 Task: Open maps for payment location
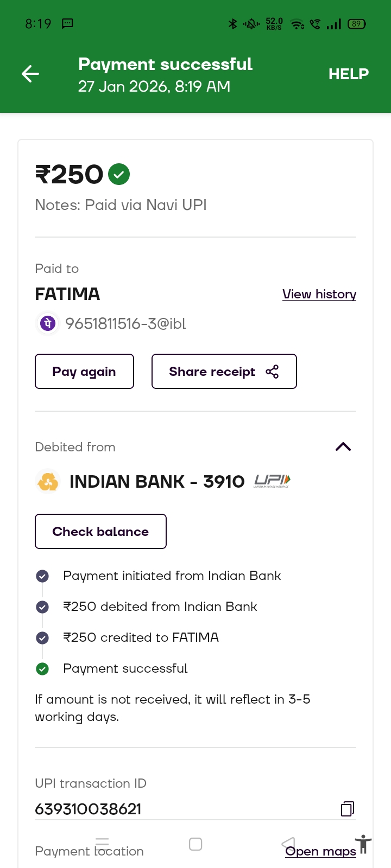[320, 851]
